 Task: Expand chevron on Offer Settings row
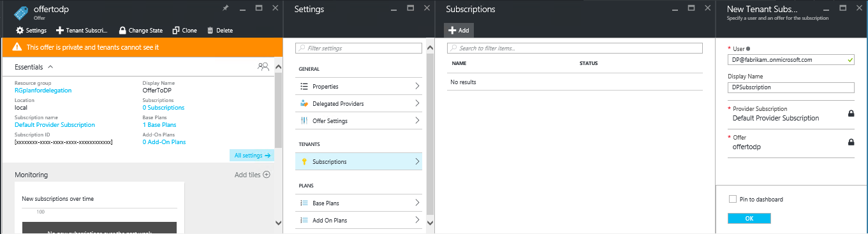coord(417,121)
